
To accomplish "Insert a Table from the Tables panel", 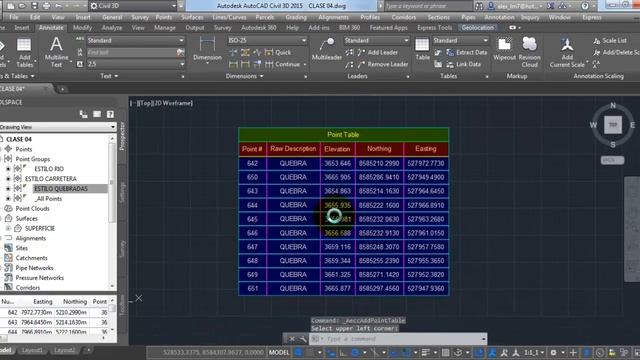I will pyautogui.click(x=422, y=49).
